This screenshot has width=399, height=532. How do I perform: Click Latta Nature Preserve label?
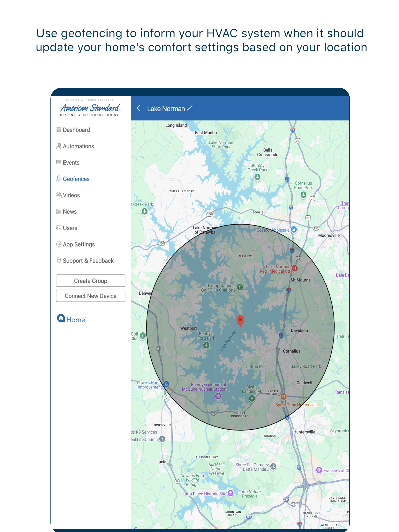(x=250, y=494)
